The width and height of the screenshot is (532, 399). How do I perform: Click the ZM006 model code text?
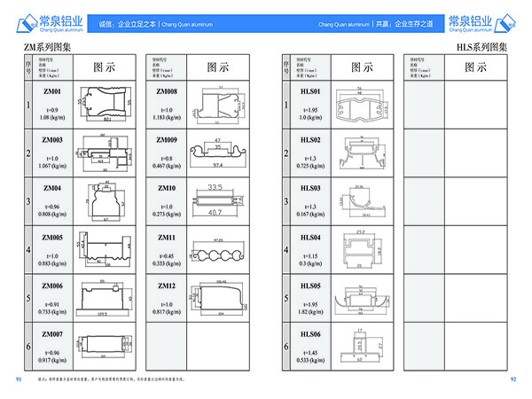(52, 286)
